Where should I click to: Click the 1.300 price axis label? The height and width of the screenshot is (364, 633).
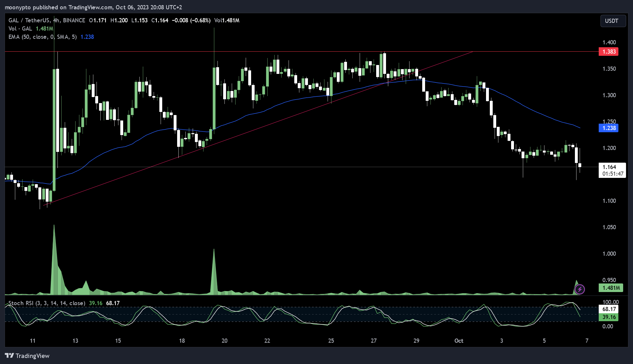click(x=609, y=95)
